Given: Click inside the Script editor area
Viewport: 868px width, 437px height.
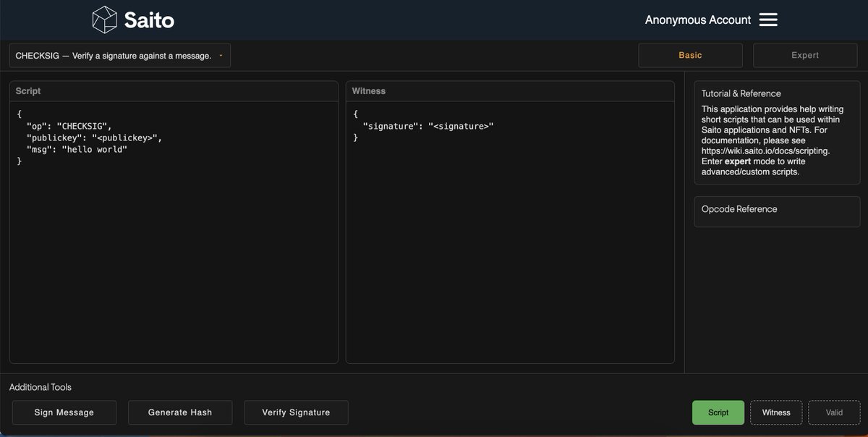Looking at the screenshot, I should 174,232.
